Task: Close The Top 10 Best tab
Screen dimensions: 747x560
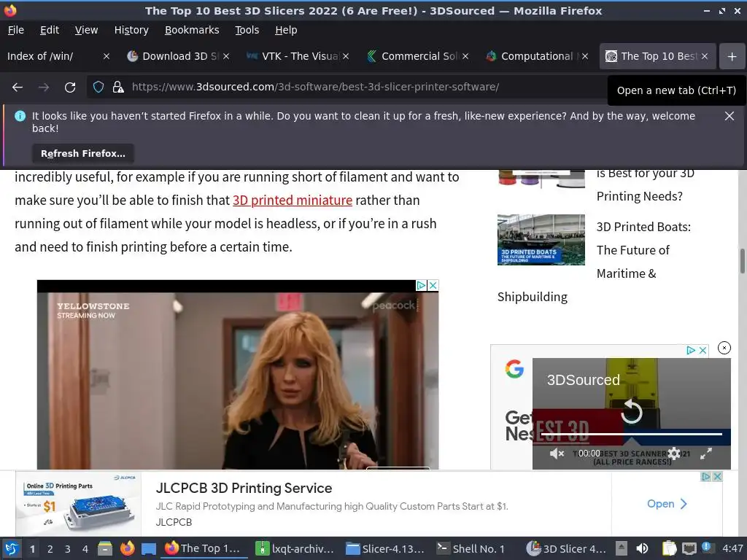Action: pos(705,56)
